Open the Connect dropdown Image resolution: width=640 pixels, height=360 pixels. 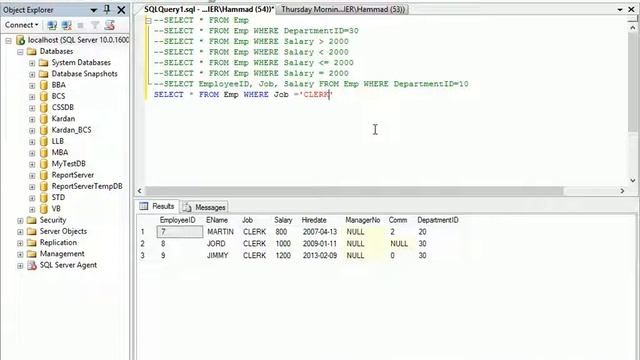tap(22, 25)
